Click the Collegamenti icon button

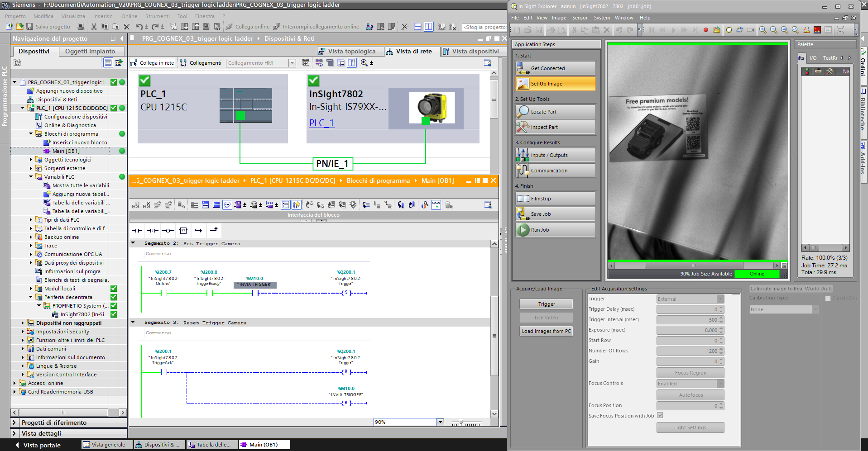click(201, 63)
